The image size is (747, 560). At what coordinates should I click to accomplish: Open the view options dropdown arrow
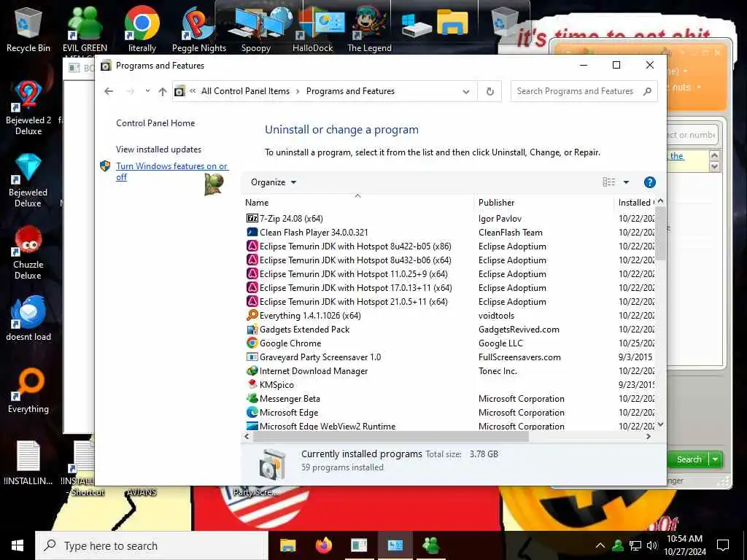(626, 182)
